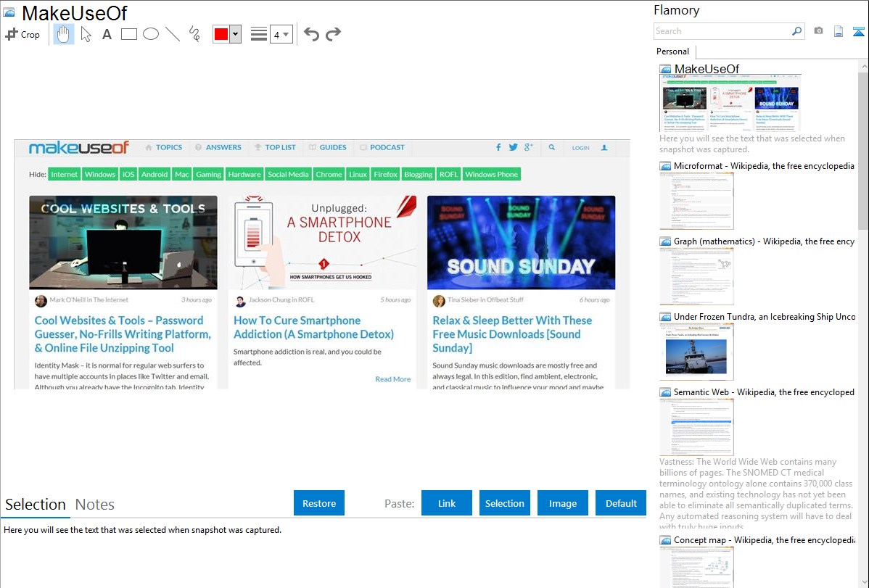Viewport: 869px width, 588px height.
Task: Choose the text annotation tool
Action: click(107, 34)
